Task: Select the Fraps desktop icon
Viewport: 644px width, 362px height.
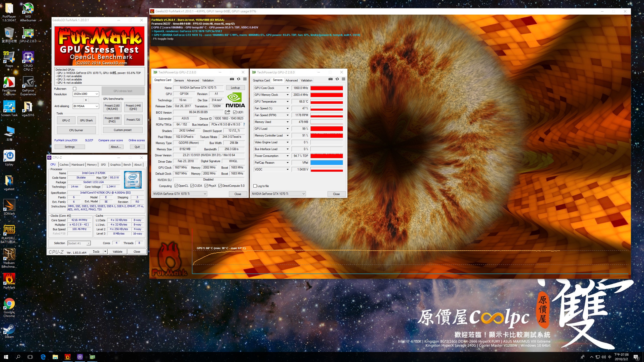Action: 9,59
